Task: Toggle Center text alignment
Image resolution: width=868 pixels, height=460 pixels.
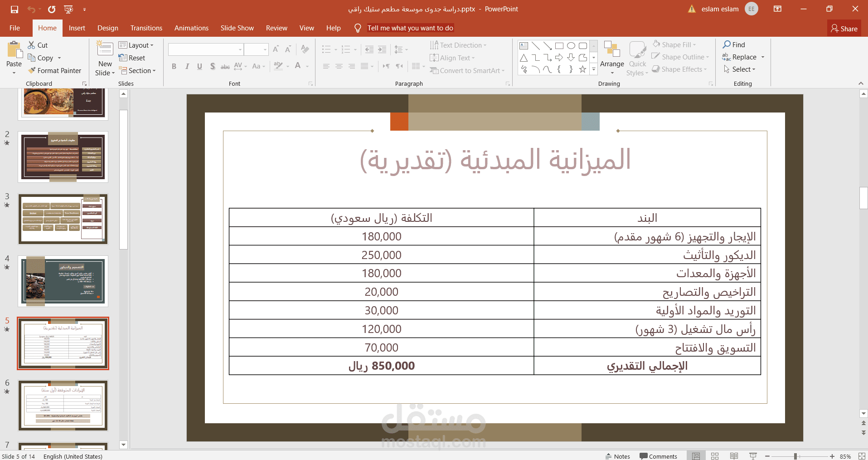Action: coord(339,66)
